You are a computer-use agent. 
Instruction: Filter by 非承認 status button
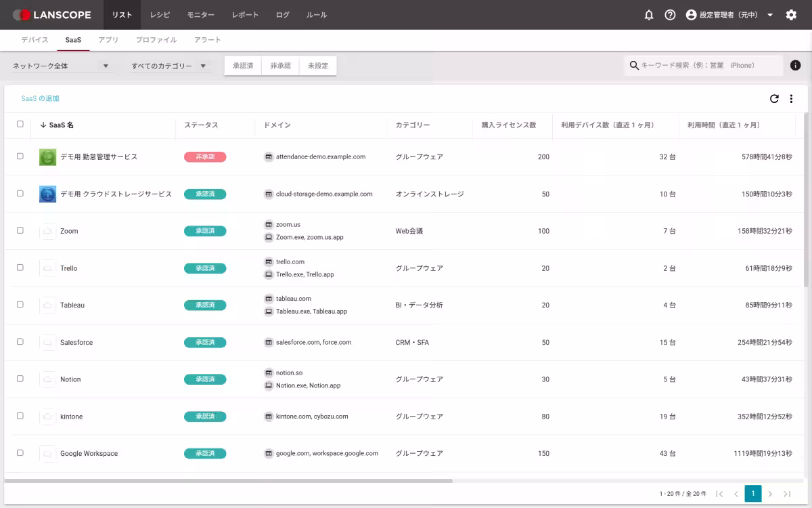point(280,66)
